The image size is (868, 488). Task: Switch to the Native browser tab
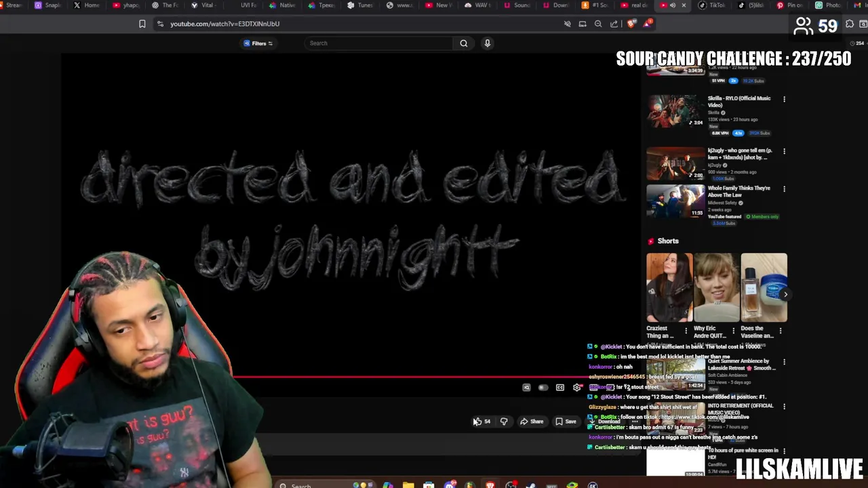click(282, 5)
